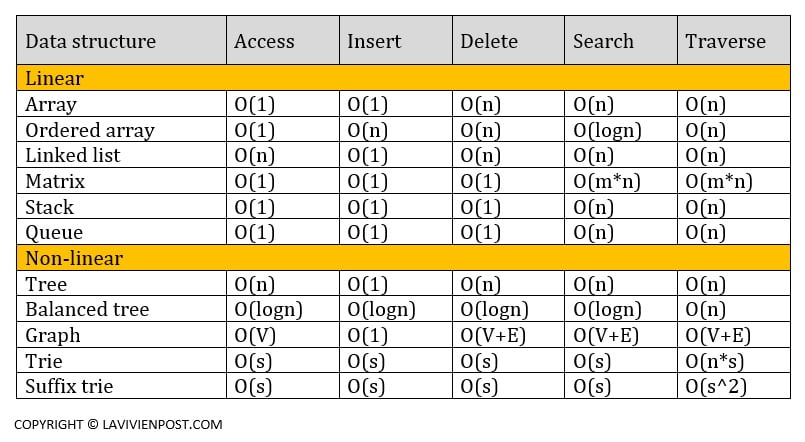Select the O(s^2) traverse cell
Viewport: 805px width, 442px height.
[717, 387]
